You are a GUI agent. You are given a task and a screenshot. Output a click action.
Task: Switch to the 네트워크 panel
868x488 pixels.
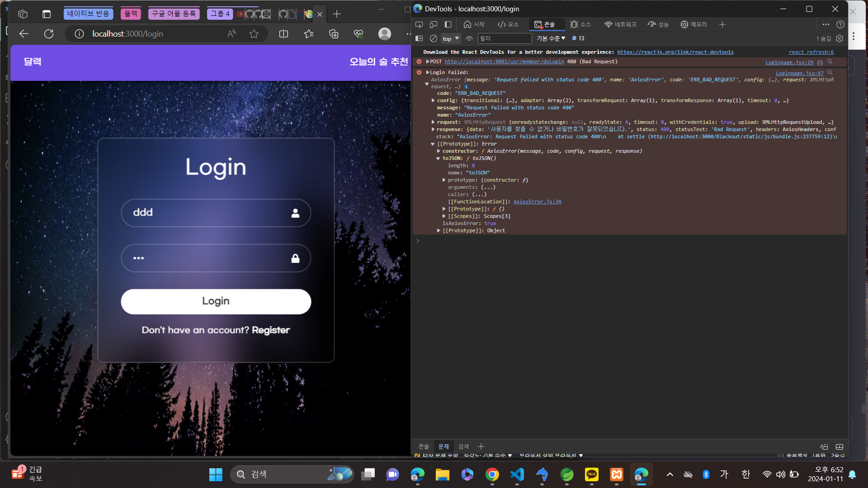tap(620, 24)
